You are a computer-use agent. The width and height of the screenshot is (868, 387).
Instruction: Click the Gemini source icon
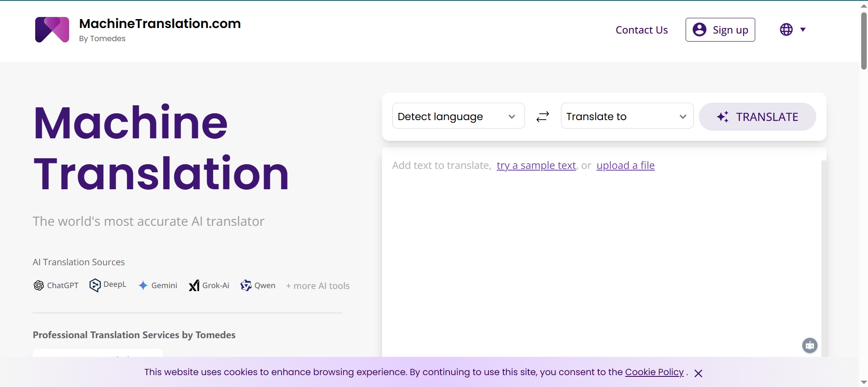[143, 286]
